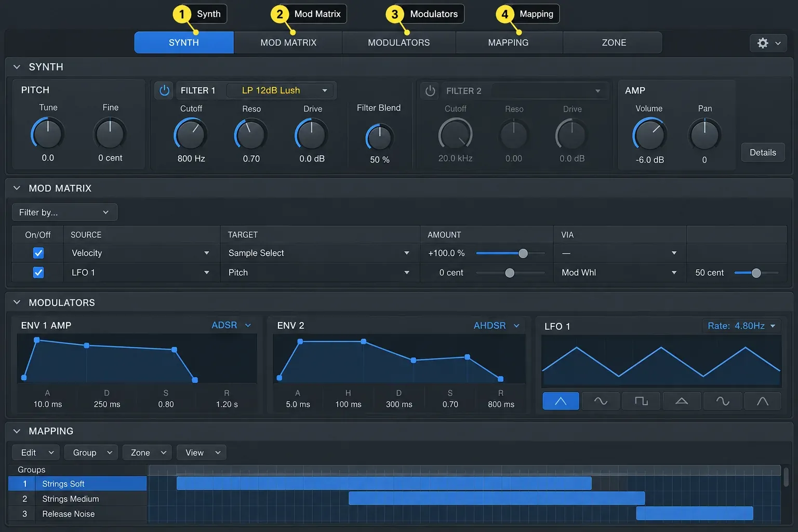
Task: Click the Filter Blend knob
Action: [x=379, y=138]
